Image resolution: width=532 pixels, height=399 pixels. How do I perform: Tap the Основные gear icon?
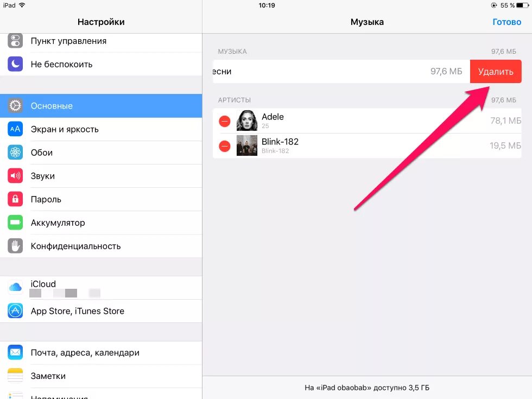pos(15,106)
